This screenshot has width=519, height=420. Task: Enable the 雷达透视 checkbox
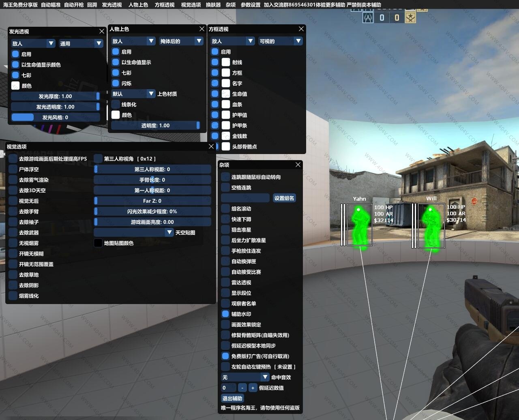click(x=225, y=282)
